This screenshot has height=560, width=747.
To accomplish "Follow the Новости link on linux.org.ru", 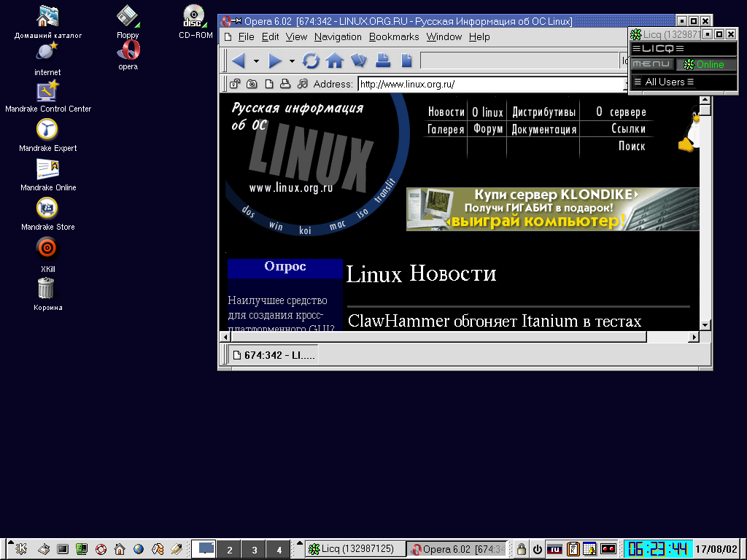I will pos(446,112).
